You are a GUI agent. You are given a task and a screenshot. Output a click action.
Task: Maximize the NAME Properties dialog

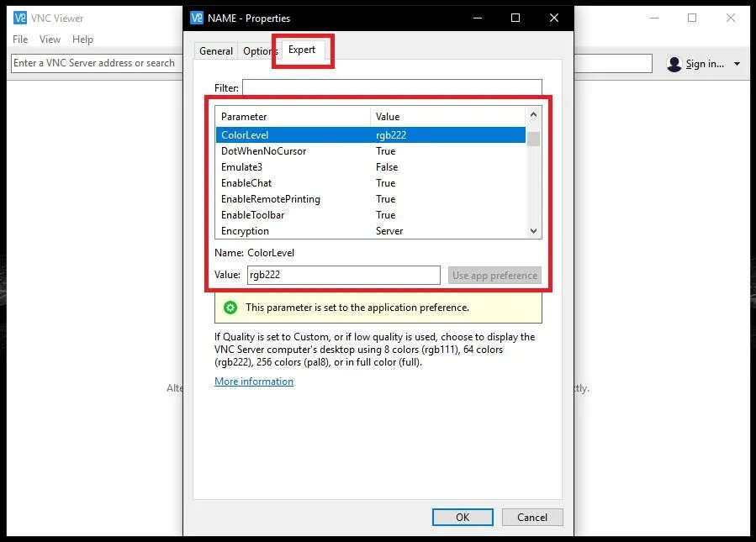[515, 18]
